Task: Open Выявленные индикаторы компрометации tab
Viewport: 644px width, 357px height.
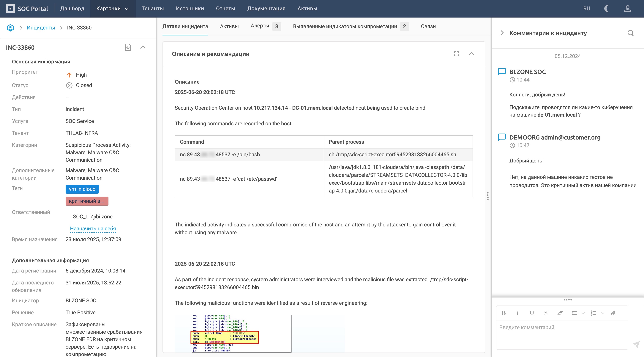Action: [x=345, y=26]
